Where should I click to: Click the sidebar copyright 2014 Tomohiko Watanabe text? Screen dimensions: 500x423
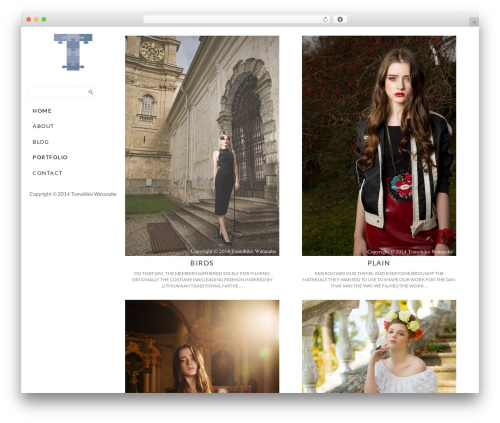pos(73,194)
